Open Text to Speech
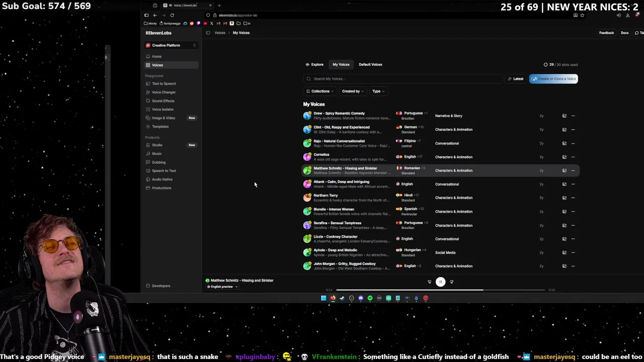 pyautogui.click(x=171, y=83)
